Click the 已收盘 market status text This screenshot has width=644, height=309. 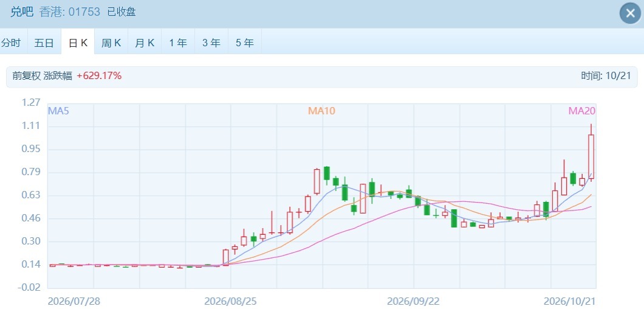pyautogui.click(x=122, y=12)
